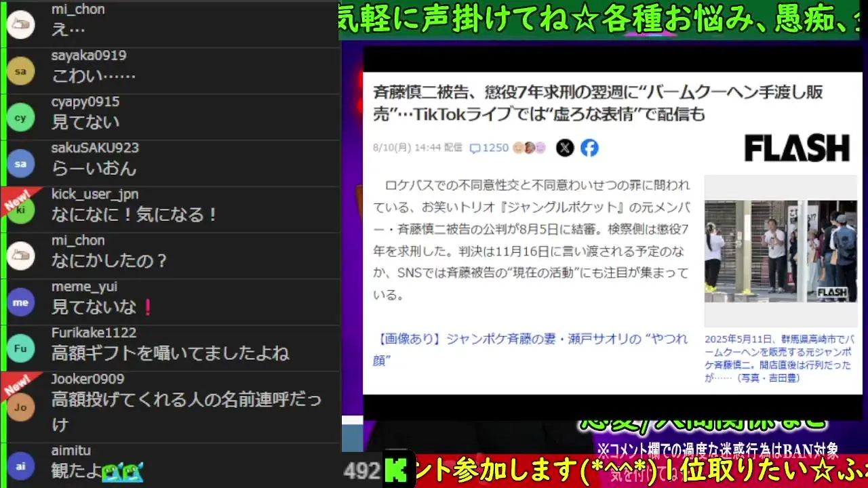Click the article paragraph starting ロケバスでの不同意性交
Screen dimensions: 868x488
click(532, 240)
